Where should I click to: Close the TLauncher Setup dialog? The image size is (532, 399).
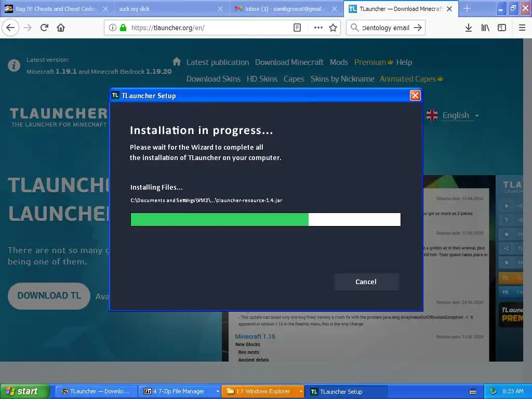pyautogui.click(x=415, y=96)
